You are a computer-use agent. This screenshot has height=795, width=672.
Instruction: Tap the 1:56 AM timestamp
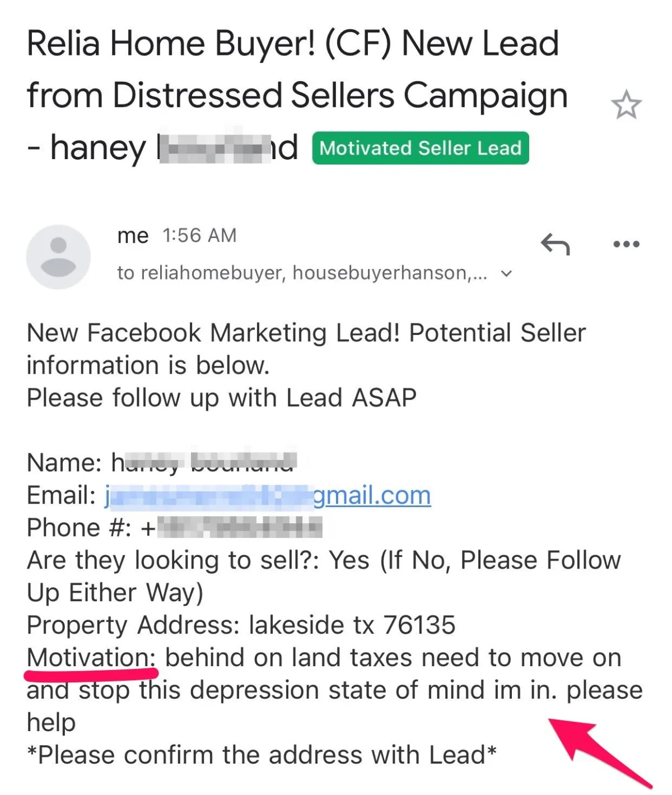(x=200, y=235)
